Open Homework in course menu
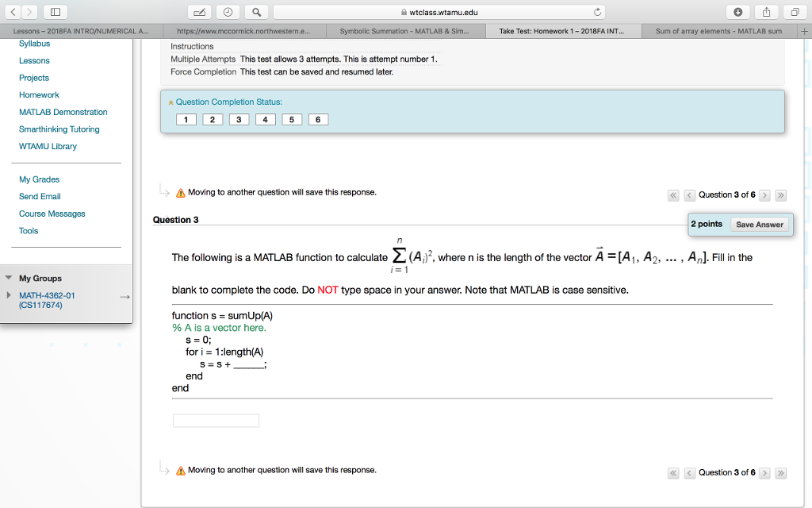Viewport: 812px width, 508px height. (x=40, y=95)
